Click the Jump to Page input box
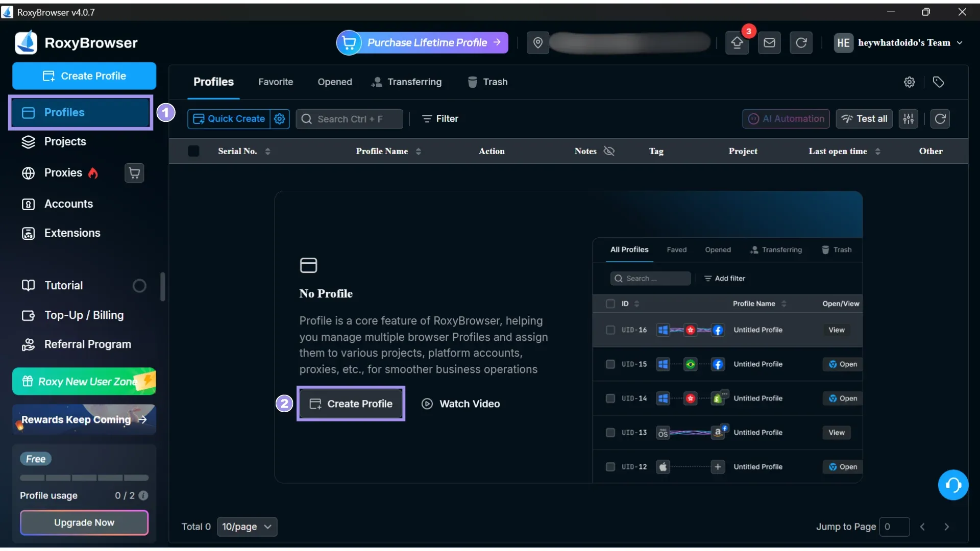 click(x=894, y=527)
